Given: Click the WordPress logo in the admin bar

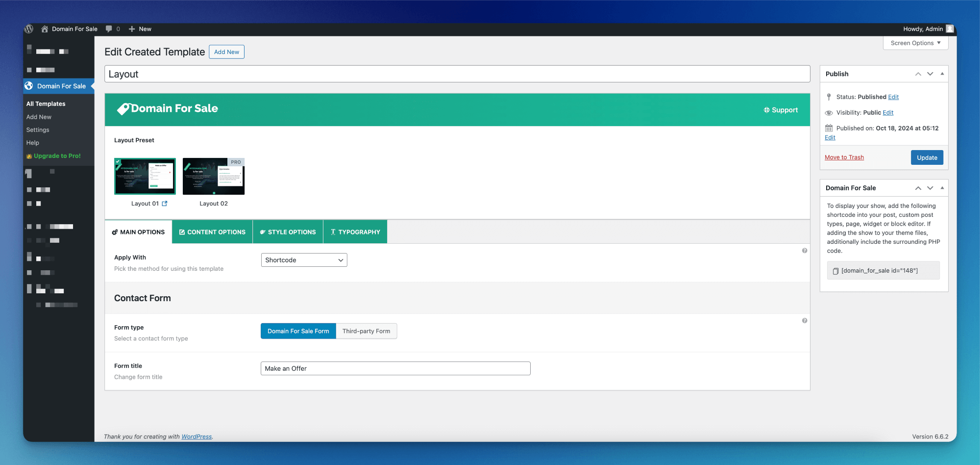Looking at the screenshot, I should (x=29, y=29).
